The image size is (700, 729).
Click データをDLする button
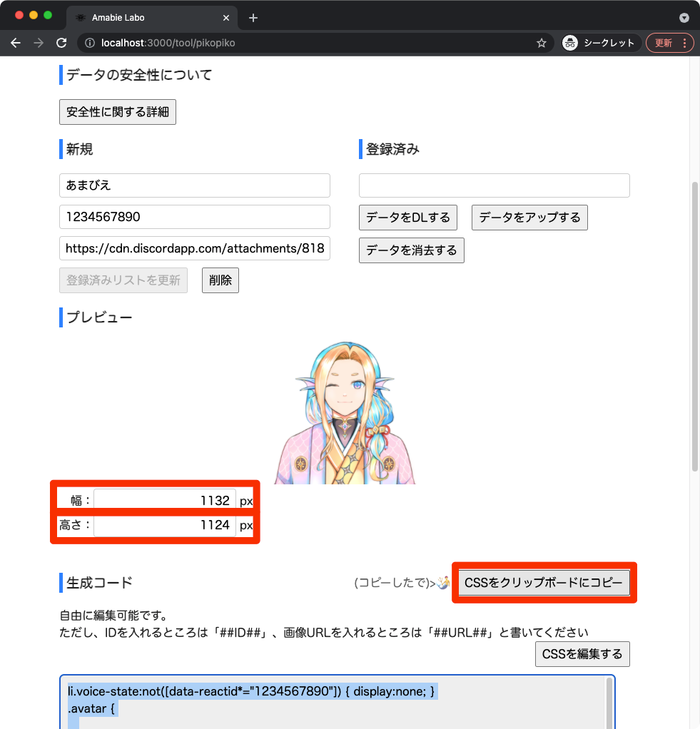tap(408, 218)
